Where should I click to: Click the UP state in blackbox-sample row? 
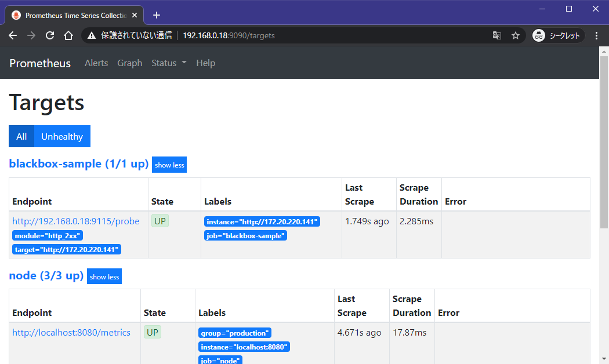coord(160,221)
